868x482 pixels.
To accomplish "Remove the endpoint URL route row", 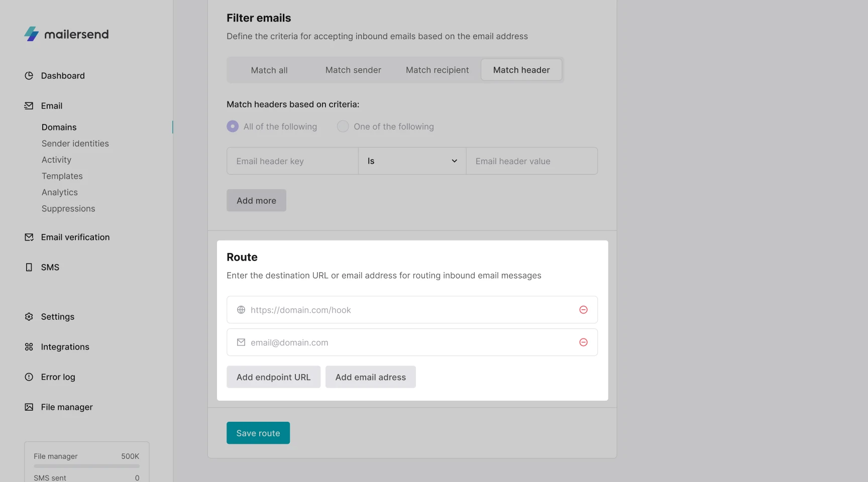I will tap(583, 310).
